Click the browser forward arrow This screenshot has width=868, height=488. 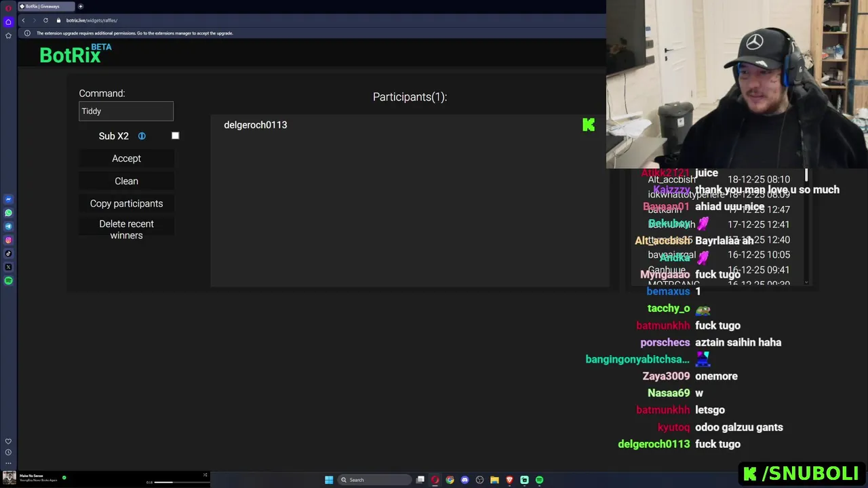click(34, 20)
